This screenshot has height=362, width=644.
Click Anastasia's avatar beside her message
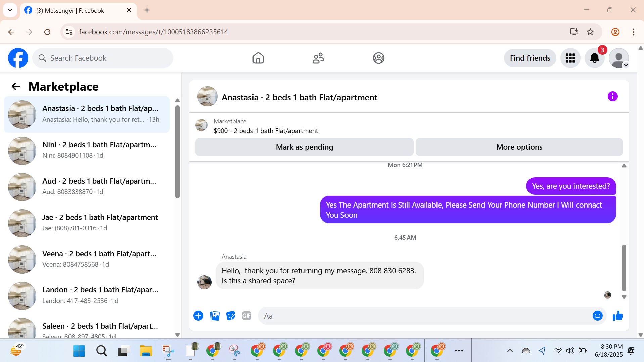(x=204, y=282)
